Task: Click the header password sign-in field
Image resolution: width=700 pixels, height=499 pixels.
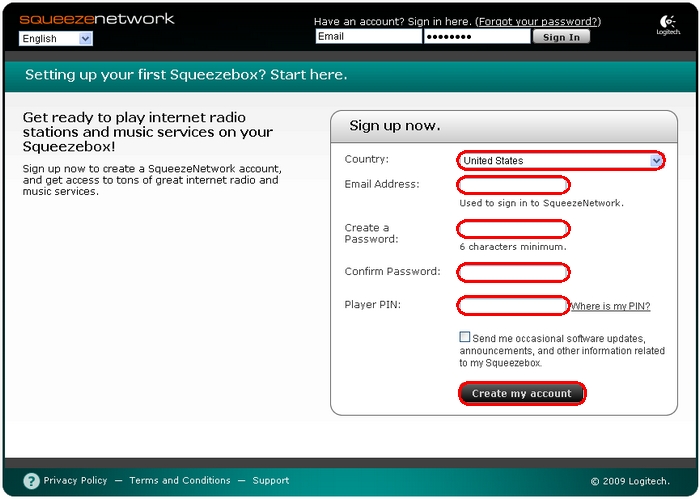Action: [477, 37]
